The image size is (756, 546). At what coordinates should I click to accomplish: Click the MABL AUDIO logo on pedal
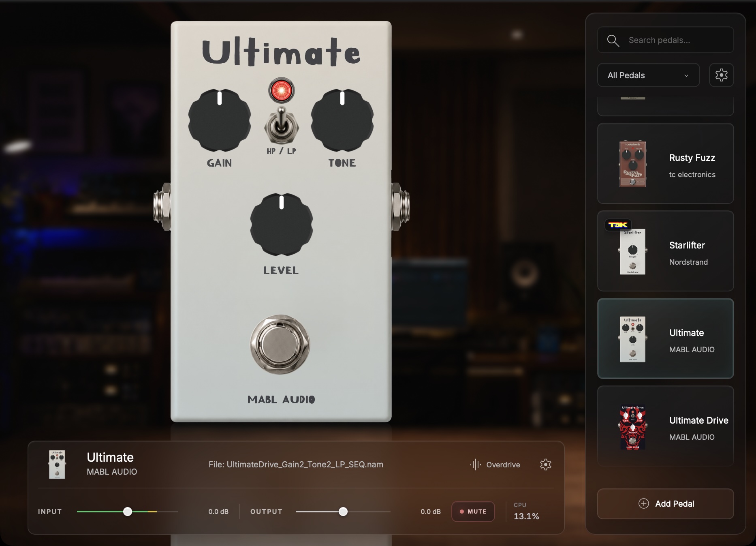[x=281, y=400]
